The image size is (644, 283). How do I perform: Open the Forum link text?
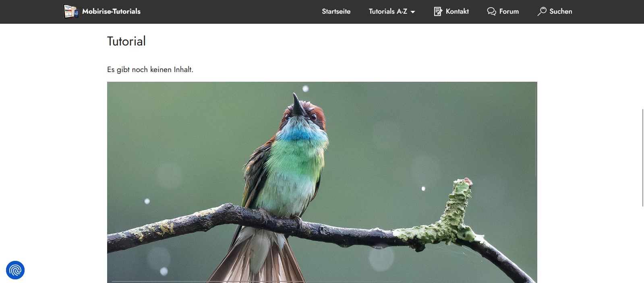(x=509, y=11)
